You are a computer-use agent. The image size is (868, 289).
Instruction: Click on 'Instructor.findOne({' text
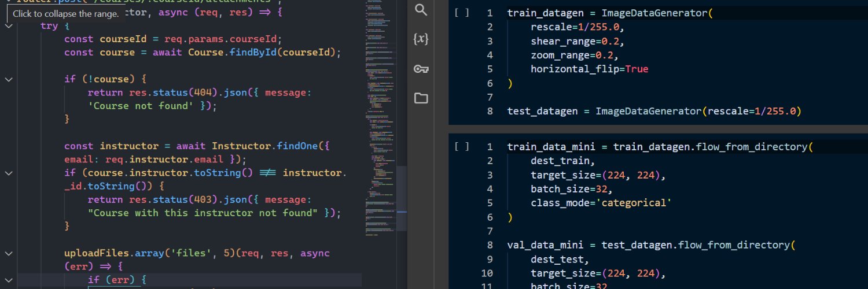270,146
